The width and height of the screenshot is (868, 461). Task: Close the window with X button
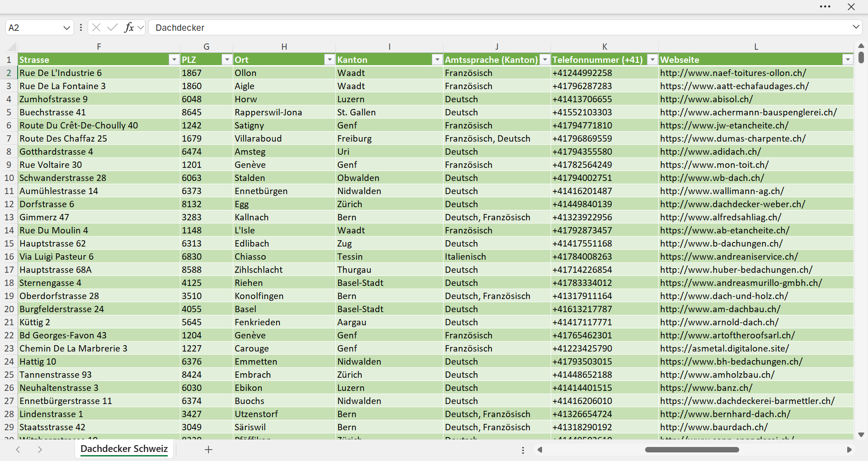pyautogui.click(x=851, y=7)
